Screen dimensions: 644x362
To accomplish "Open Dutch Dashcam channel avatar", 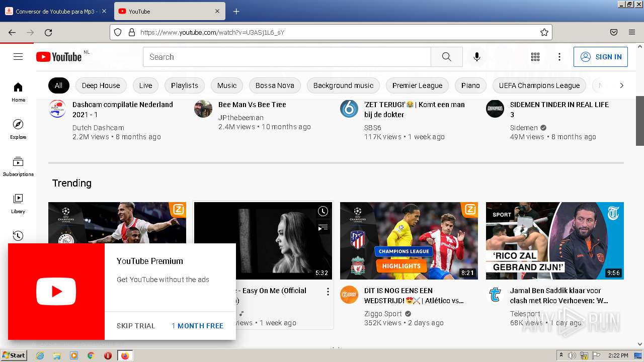I will click(57, 109).
